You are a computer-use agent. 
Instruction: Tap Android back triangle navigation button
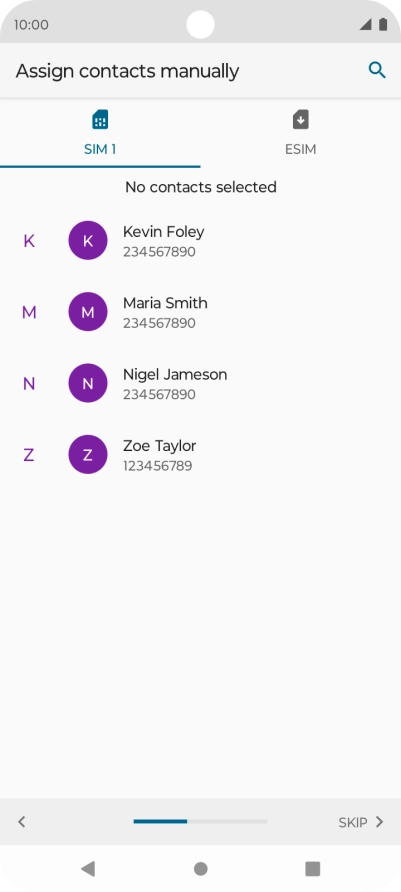[x=88, y=868]
